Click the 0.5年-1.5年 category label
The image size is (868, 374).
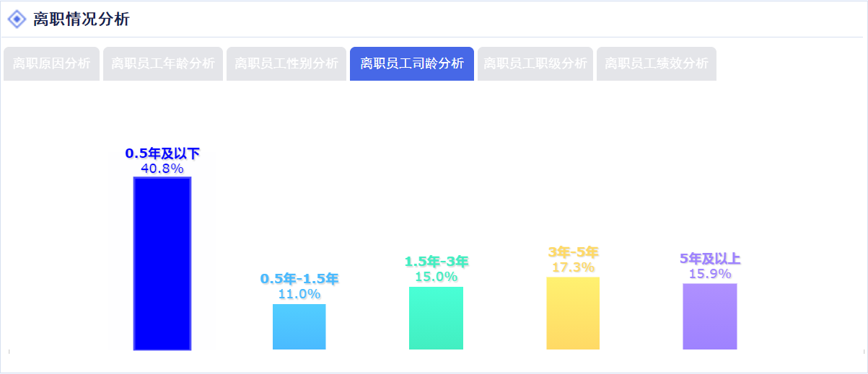point(299,279)
